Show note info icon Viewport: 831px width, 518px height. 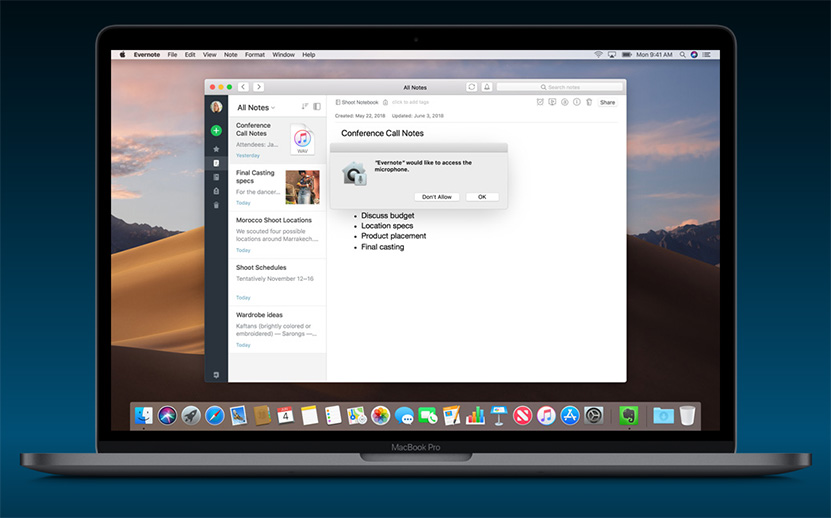coord(577,102)
